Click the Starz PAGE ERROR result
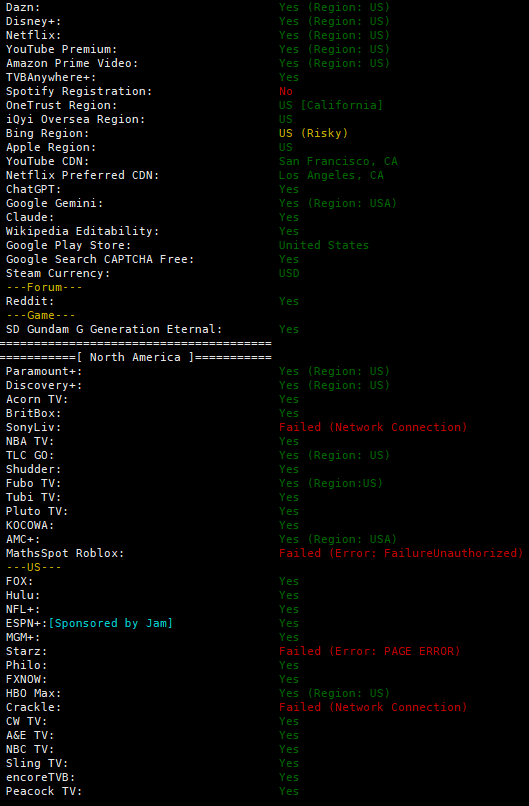This screenshot has width=529, height=806. [370, 652]
